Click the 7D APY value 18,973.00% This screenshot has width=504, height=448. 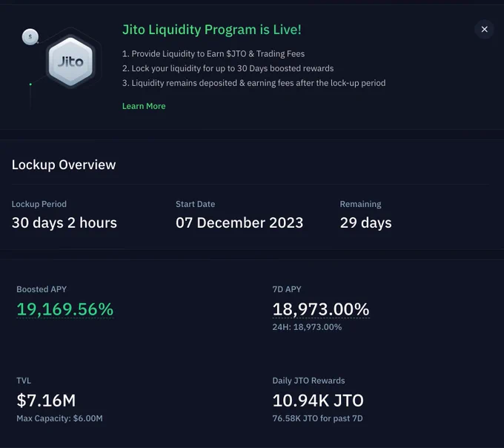click(x=321, y=309)
